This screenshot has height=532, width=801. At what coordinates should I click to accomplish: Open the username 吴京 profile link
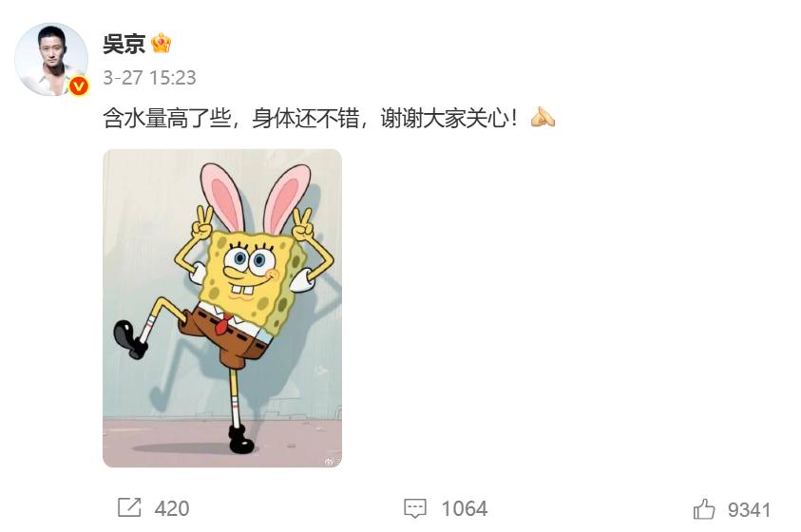124,44
